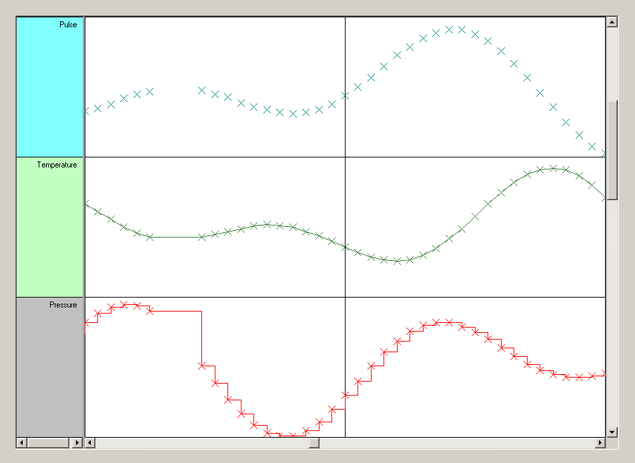Click chart horizontal scrollbar right arrow
The image size is (635, 463).
[599, 442]
